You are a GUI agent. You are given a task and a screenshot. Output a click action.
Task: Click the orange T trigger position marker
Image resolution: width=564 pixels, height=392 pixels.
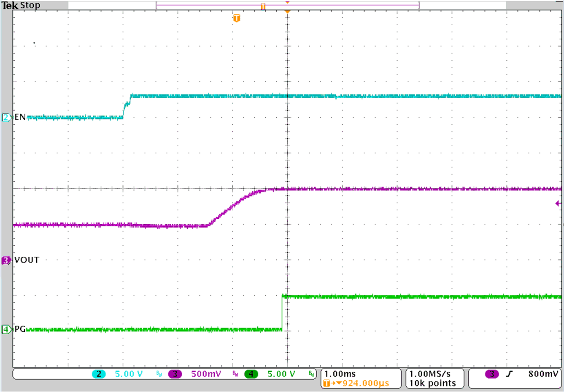236,18
